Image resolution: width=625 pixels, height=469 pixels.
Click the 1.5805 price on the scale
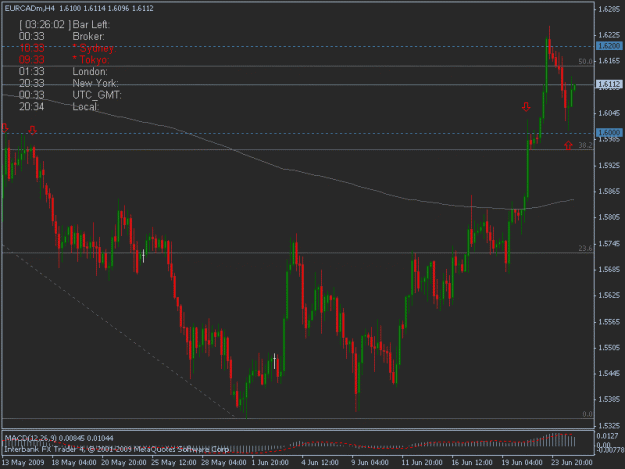[609, 218]
